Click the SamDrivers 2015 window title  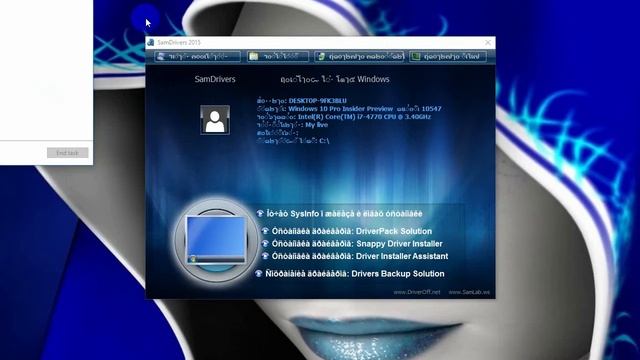tap(179, 42)
